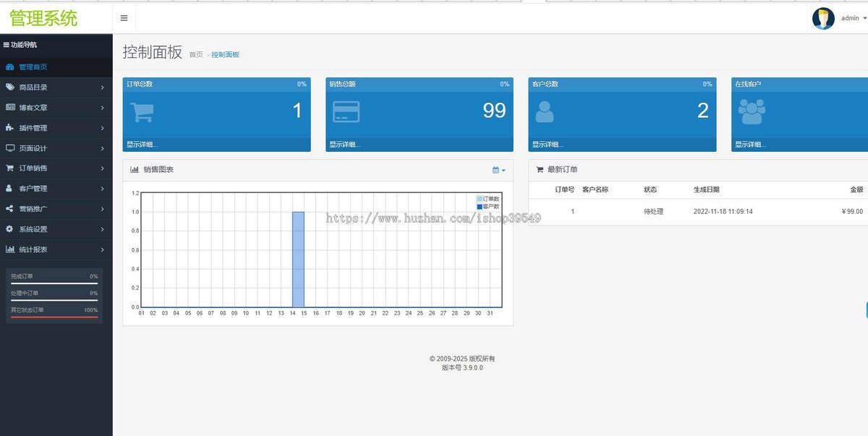868x436 pixels.
Task: Show details link on 销售总额 card
Action: click(x=344, y=145)
